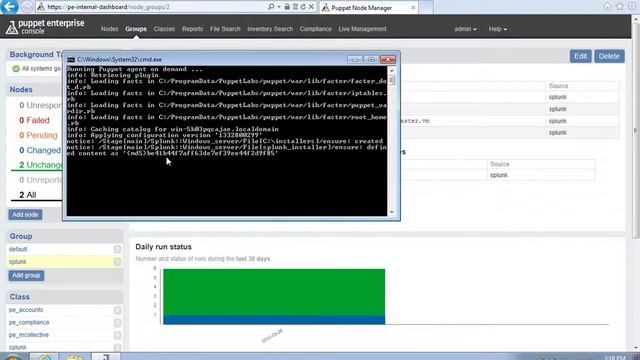This screenshot has width=640, height=360.
Task: Refresh the page with the reload icon
Action: click(x=303, y=7)
